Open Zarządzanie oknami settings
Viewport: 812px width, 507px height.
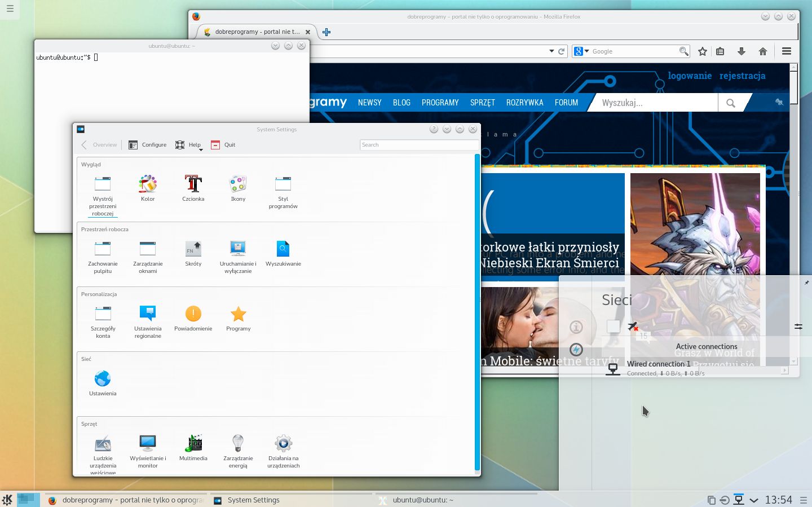(148, 257)
